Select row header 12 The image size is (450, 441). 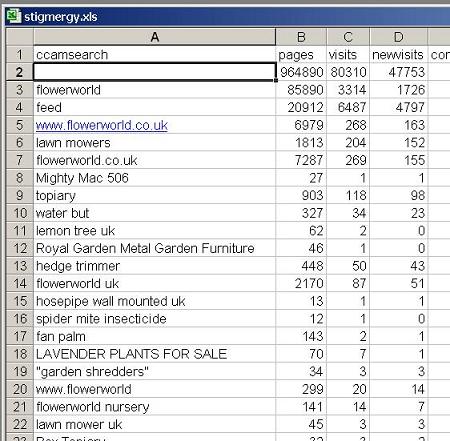click(20, 248)
